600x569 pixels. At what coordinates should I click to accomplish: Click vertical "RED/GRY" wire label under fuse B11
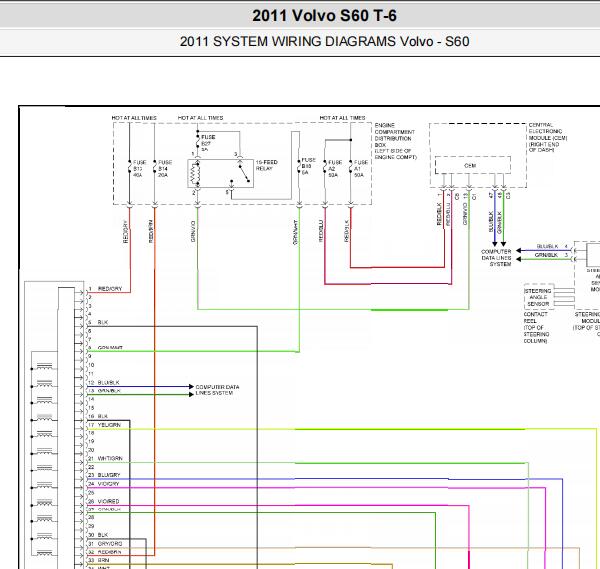[125, 232]
